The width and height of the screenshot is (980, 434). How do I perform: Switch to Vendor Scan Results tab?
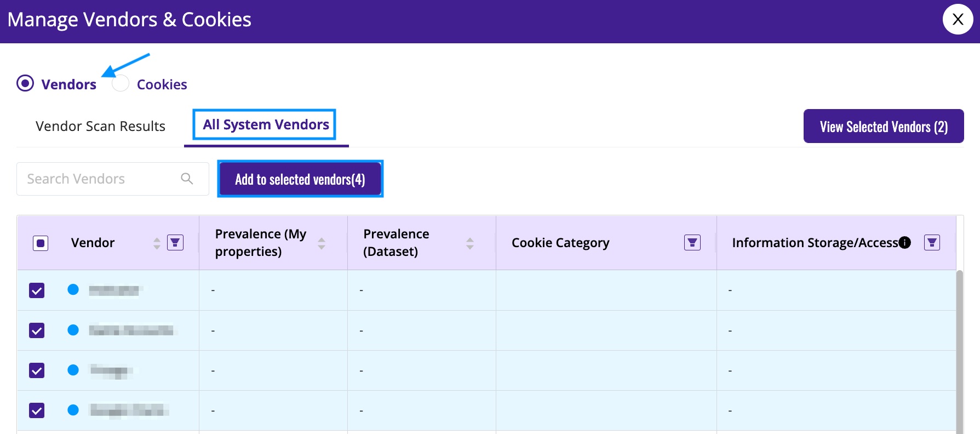(100, 126)
